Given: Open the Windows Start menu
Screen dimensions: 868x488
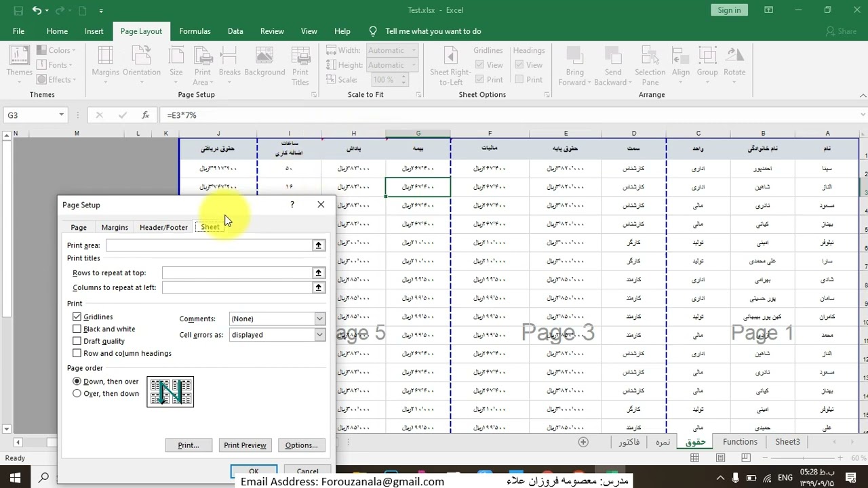Looking at the screenshot, I should (x=14, y=478).
